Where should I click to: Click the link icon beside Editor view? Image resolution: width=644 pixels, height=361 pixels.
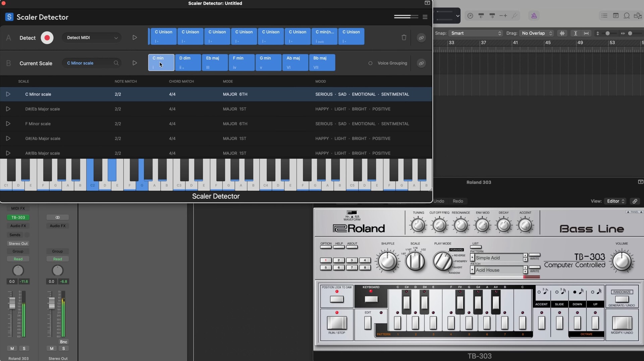click(635, 201)
